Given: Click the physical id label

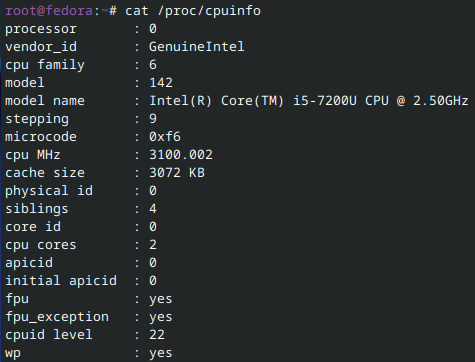Looking at the screenshot, I should click(49, 191).
